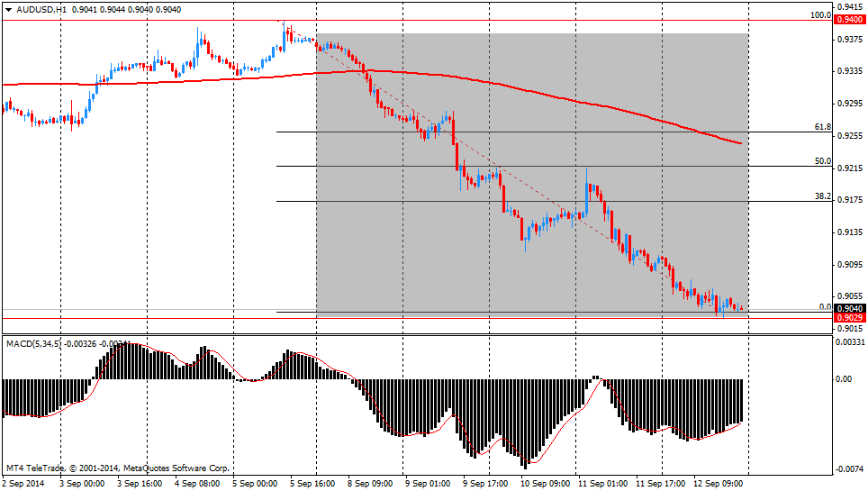Viewport: 868px width, 491px height.
Task: Click the Fibonacci 38.2 level label
Action: pyautogui.click(x=822, y=195)
